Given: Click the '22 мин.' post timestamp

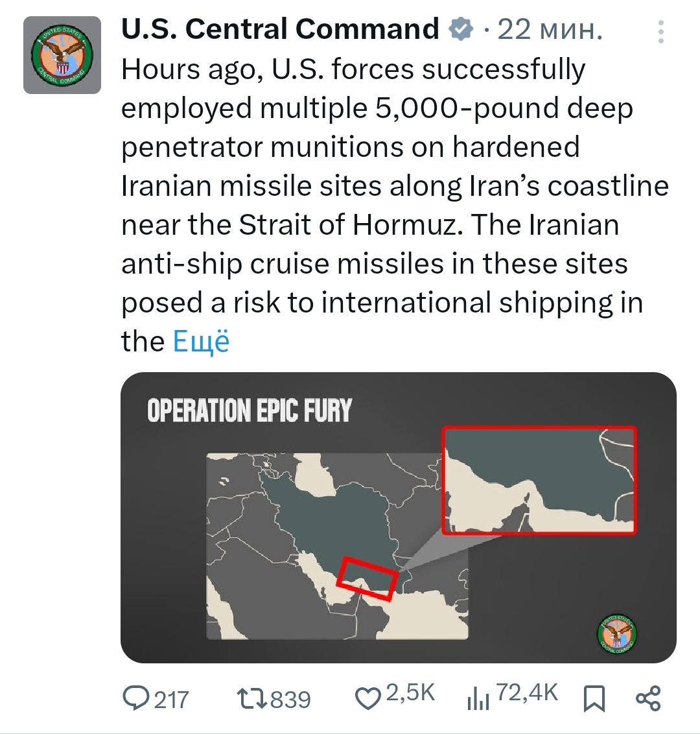Looking at the screenshot, I should point(550,30).
